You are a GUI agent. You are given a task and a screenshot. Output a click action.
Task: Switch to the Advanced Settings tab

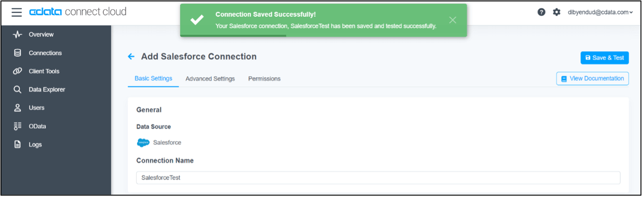pyautogui.click(x=210, y=79)
